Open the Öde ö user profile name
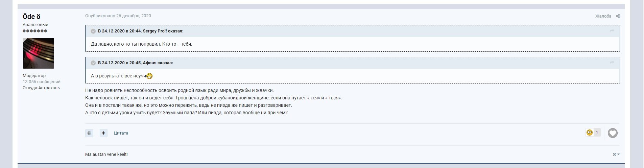The image size is (644, 168). pyautogui.click(x=32, y=17)
